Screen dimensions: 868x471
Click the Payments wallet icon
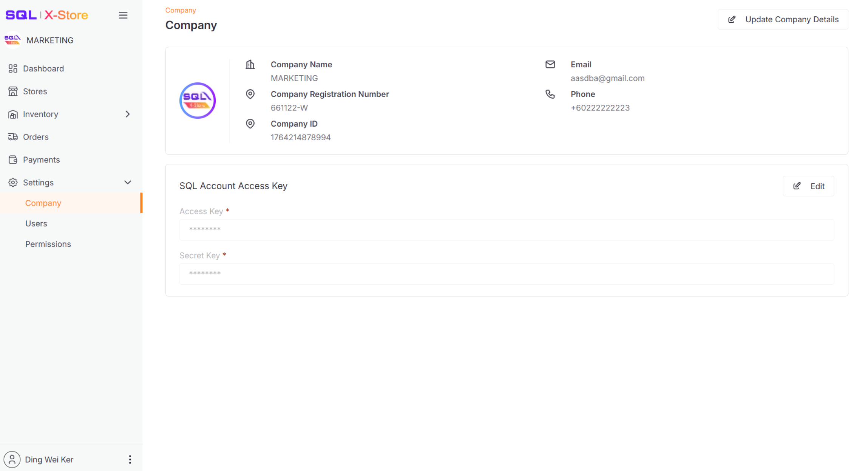click(x=12, y=160)
